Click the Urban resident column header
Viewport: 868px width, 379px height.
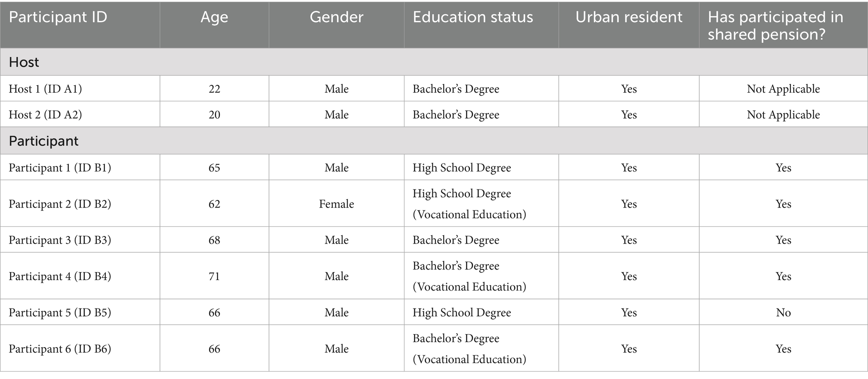[628, 17]
